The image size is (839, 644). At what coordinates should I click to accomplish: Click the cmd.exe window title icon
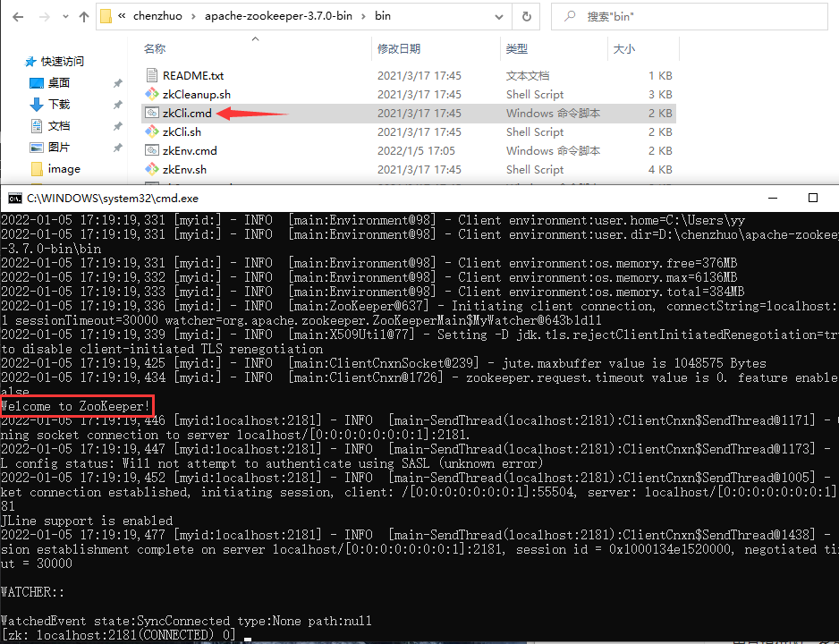[14, 198]
